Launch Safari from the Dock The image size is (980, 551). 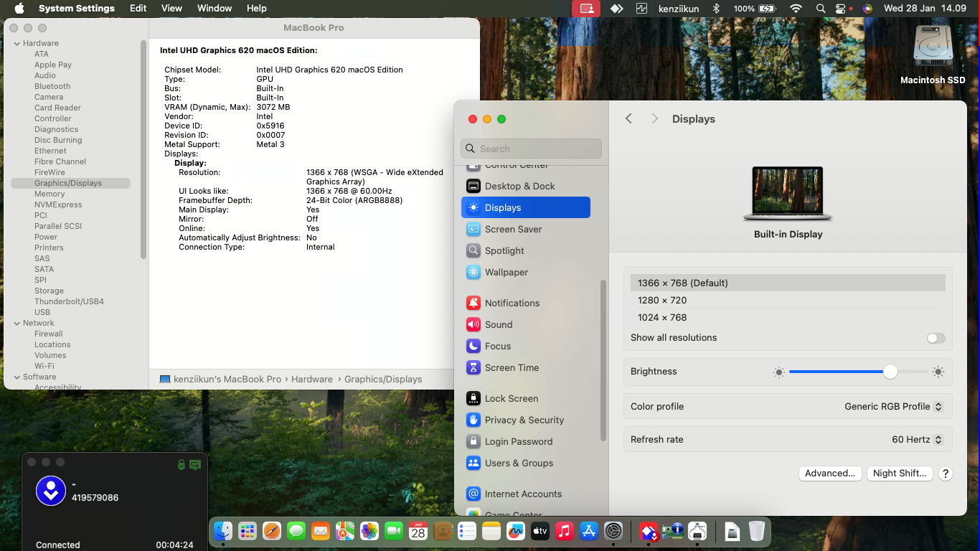(272, 532)
